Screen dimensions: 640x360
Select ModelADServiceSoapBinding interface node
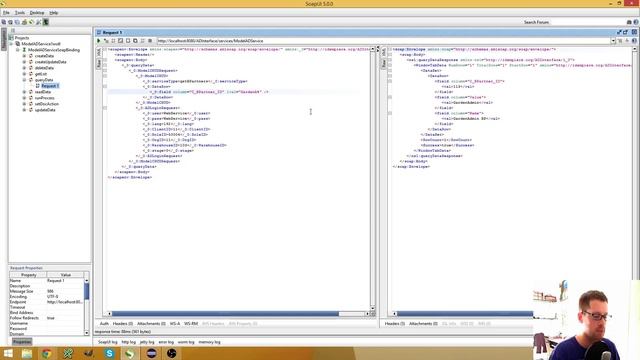pyautogui.click(x=54, y=50)
